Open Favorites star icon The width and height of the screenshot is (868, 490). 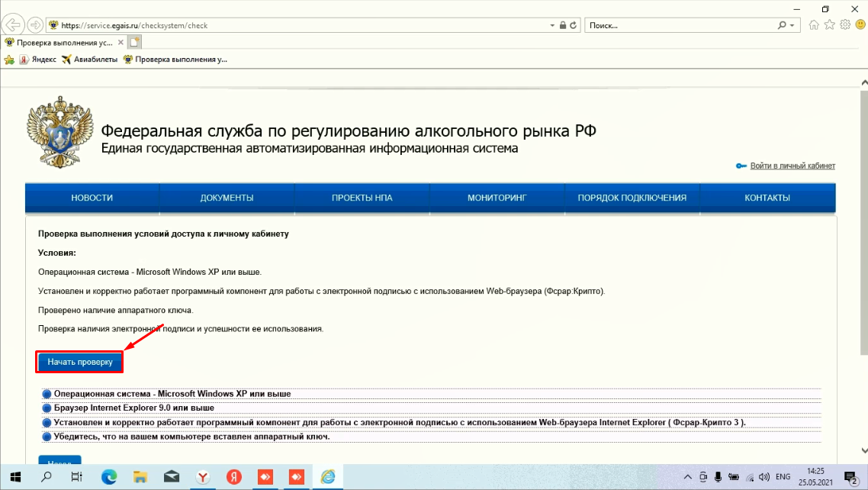pos(829,25)
